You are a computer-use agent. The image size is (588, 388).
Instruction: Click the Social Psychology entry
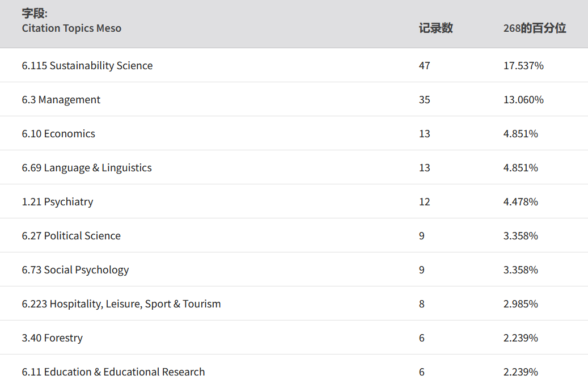tap(75, 270)
